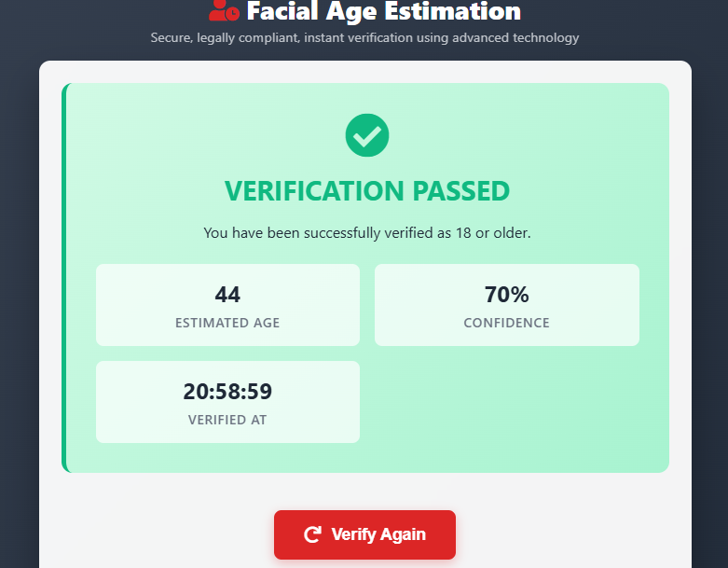
Task: Click the green checkmark circle icon
Action: [x=366, y=135]
